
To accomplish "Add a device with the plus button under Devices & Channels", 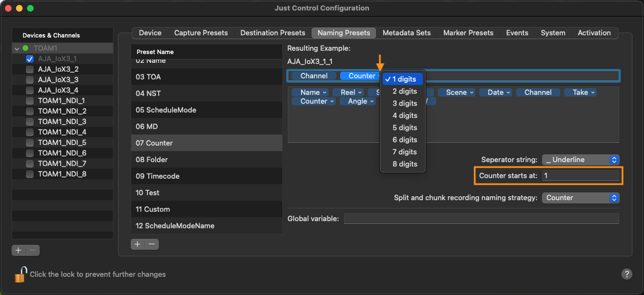I will (x=19, y=250).
